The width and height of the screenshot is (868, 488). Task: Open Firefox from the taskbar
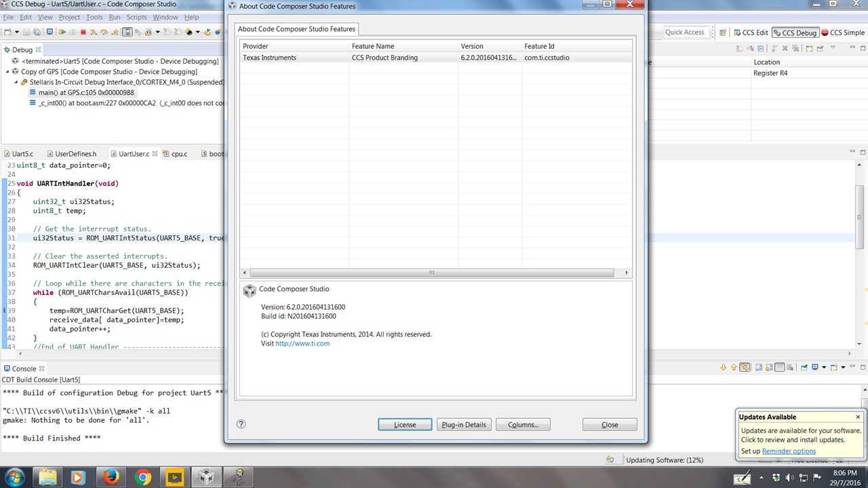[x=111, y=477]
